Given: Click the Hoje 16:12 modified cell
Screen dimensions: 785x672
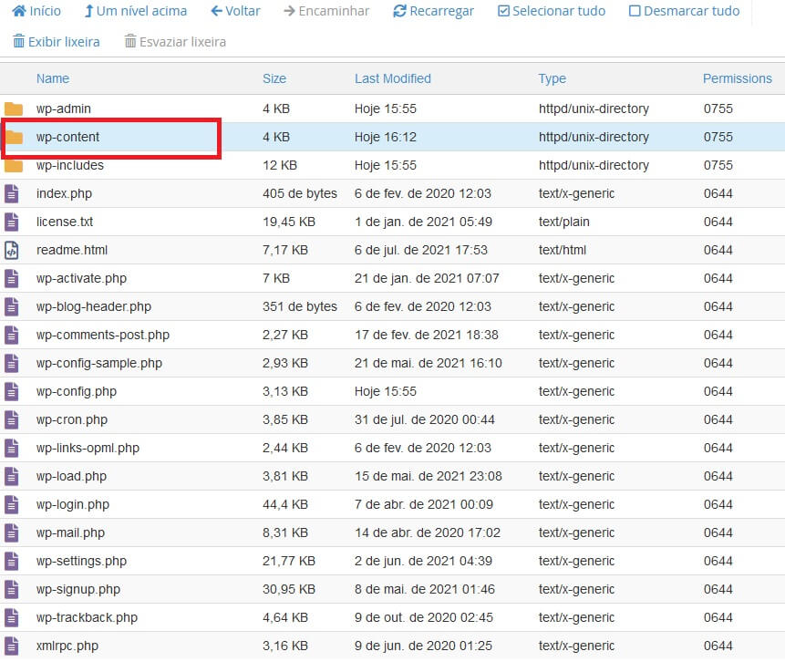Looking at the screenshot, I should (386, 137).
